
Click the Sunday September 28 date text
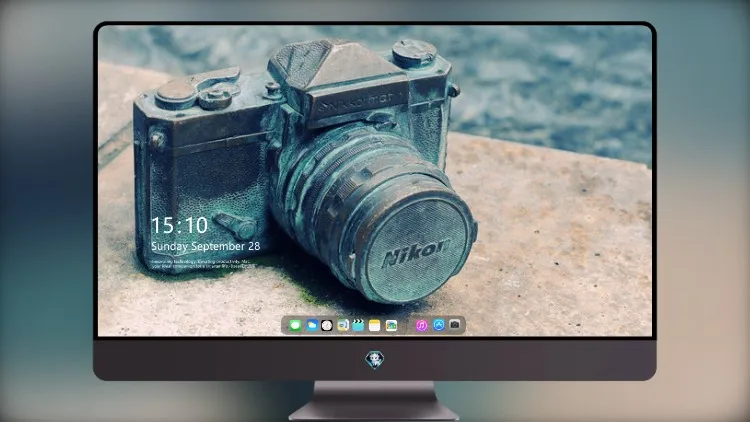click(x=206, y=246)
